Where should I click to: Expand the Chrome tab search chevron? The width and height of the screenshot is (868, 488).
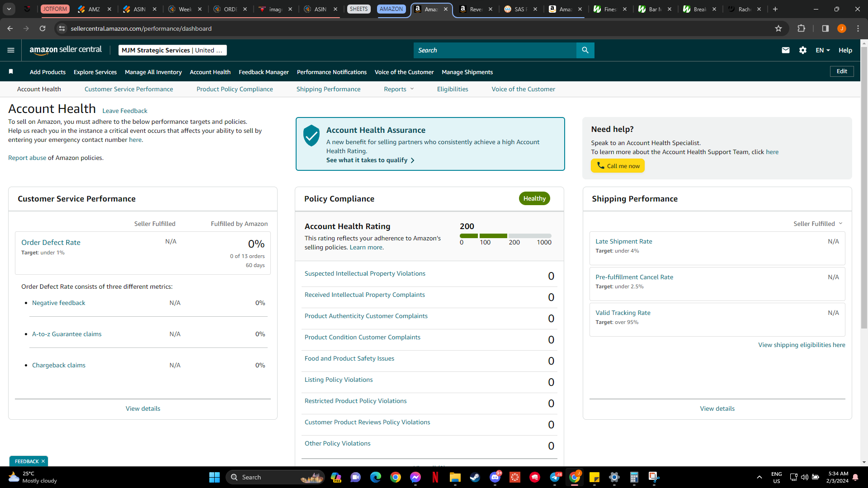point(9,9)
